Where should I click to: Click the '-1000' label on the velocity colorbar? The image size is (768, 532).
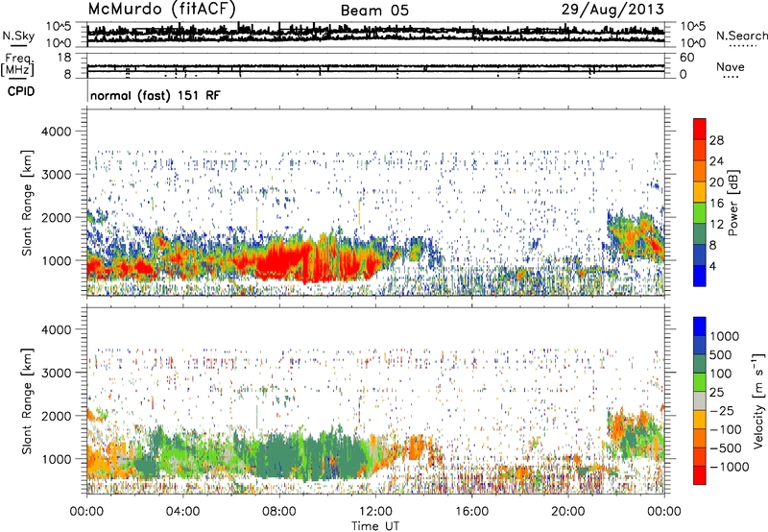click(x=730, y=467)
